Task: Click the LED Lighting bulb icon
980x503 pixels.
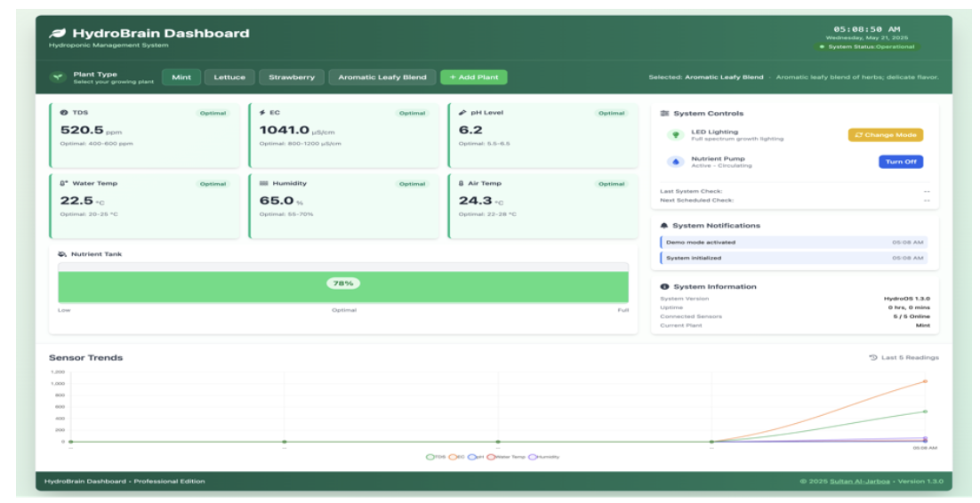Action: click(675, 135)
